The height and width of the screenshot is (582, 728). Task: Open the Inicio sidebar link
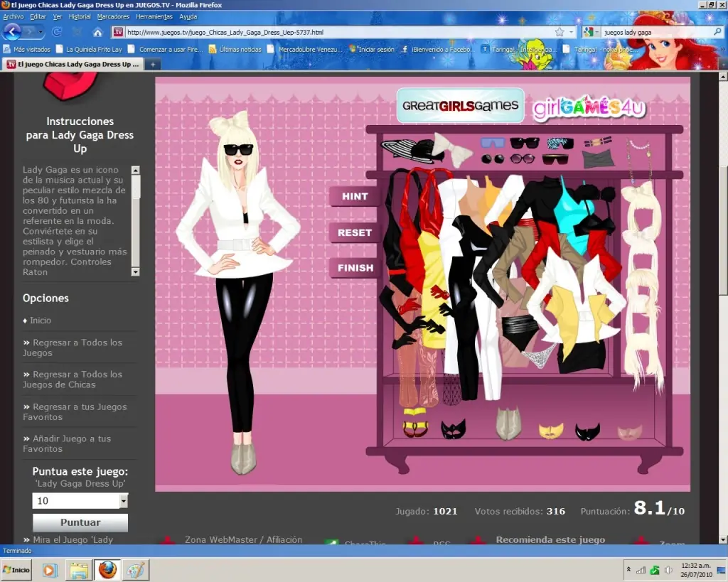[41, 320]
